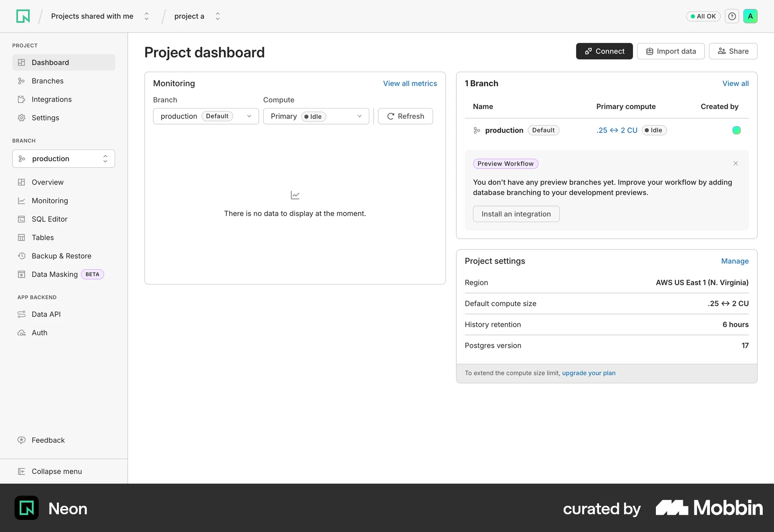Open View all branches link
Viewport: 774px width, 532px height.
[x=735, y=83]
